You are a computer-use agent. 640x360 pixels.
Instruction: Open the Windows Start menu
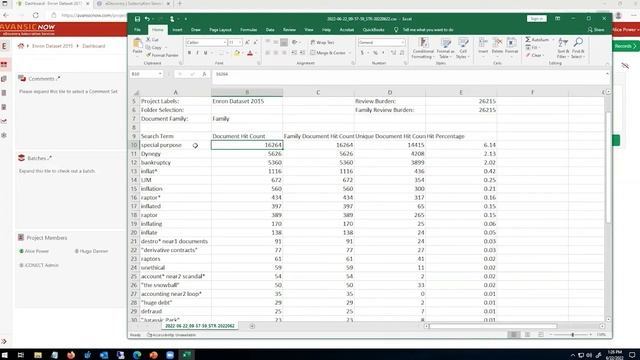pos(4,355)
